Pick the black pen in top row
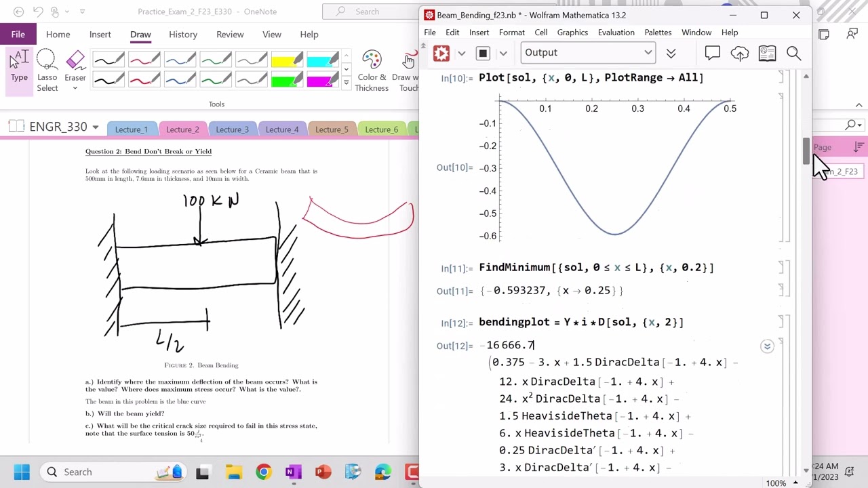Screen dimensions: 868x488 (x=108, y=61)
